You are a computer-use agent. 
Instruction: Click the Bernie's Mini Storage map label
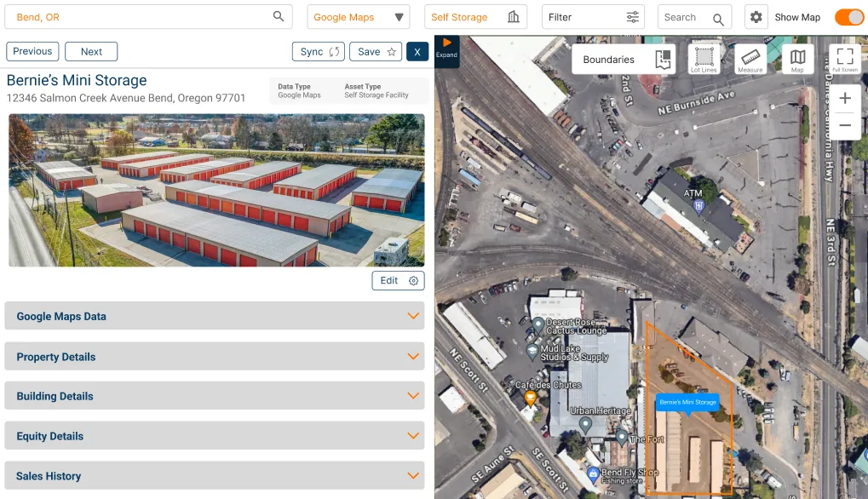tap(687, 402)
